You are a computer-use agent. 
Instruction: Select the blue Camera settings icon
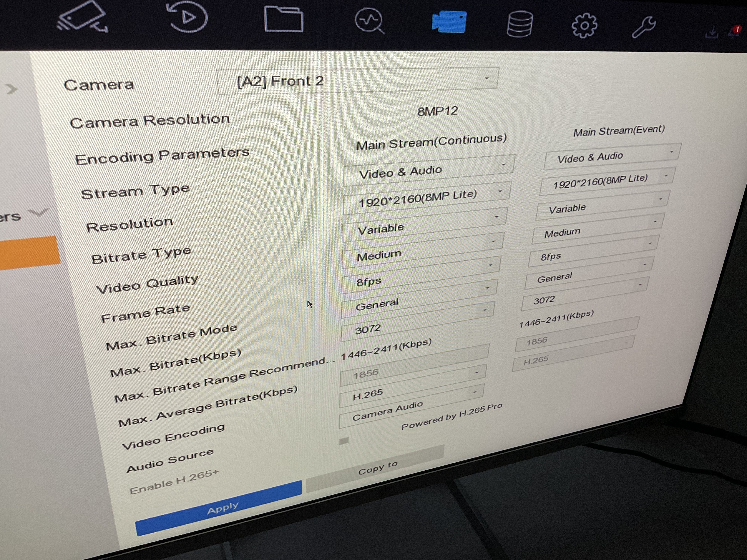pos(449,22)
